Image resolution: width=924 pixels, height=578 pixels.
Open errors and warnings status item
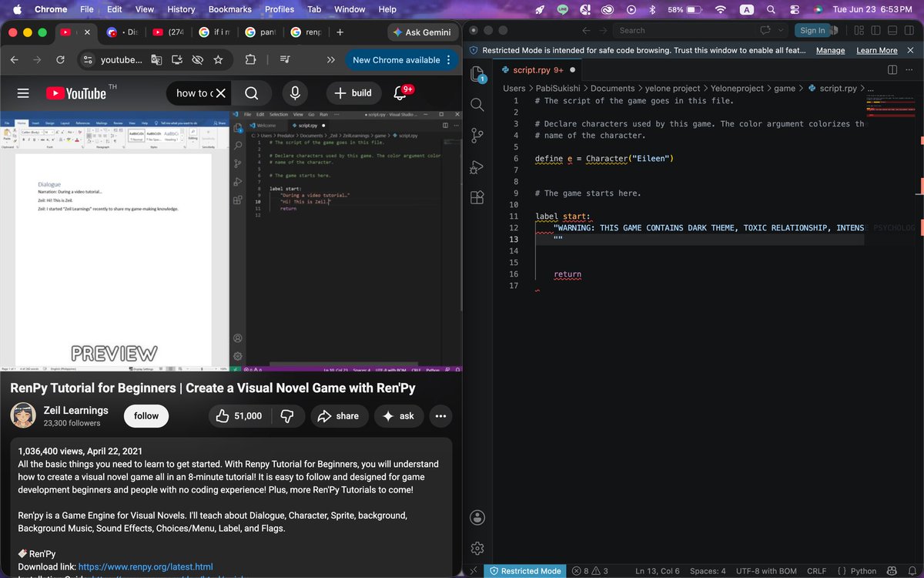[590, 571]
